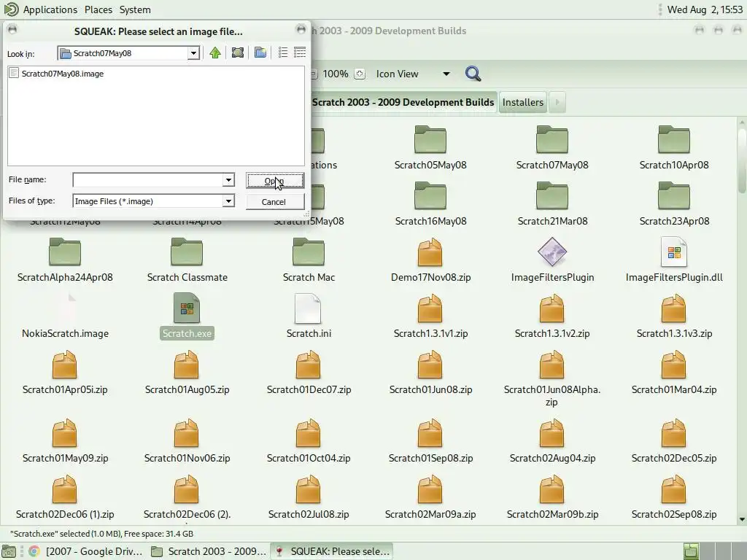Select the Scratch02Dec05.zip archive
The width and height of the screenshot is (747, 560).
click(x=673, y=441)
